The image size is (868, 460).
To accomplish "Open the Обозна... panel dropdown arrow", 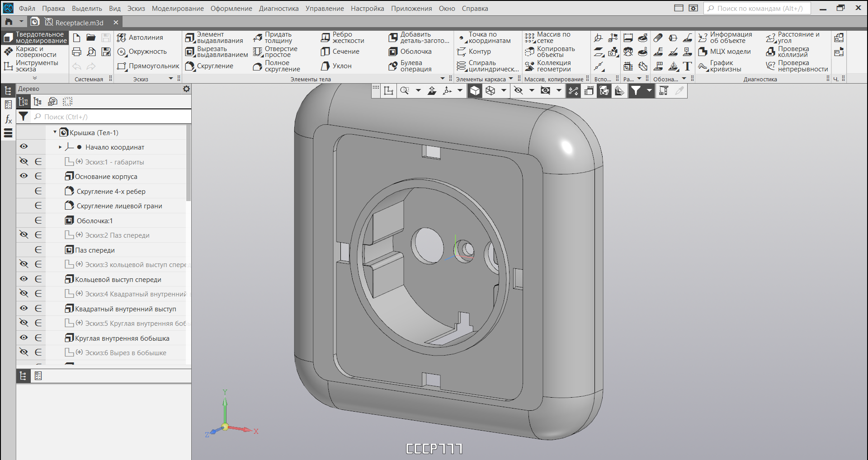I will pos(684,79).
